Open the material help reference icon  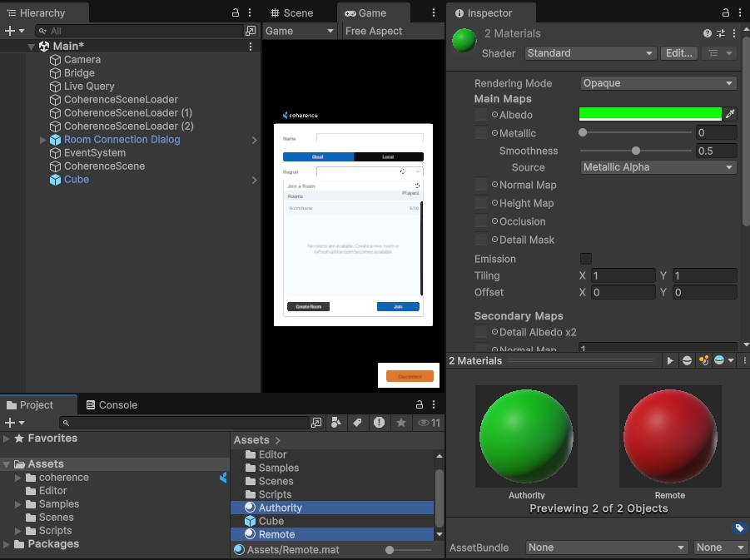[x=707, y=33]
